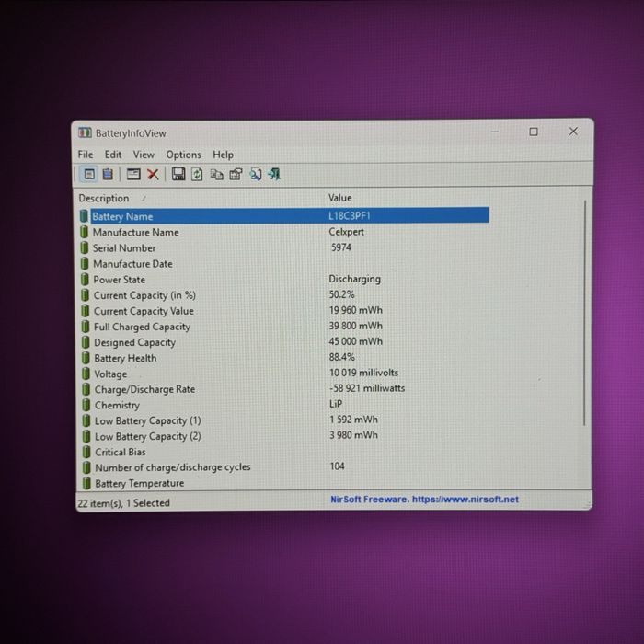This screenshot has height=644, width=644.
Task: Click the 10 019 millivolts value
Action: click(x=364, y=373)
